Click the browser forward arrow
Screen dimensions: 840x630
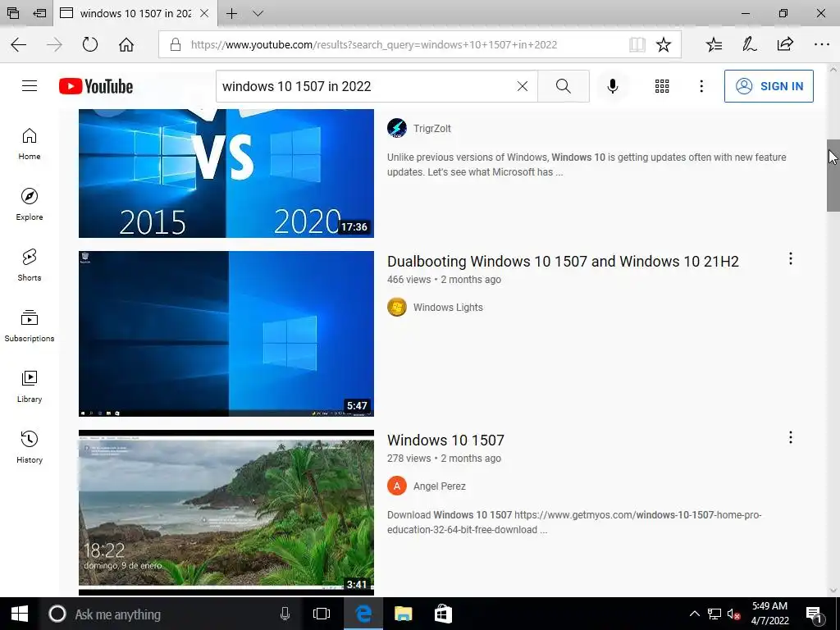pos(54,44)
